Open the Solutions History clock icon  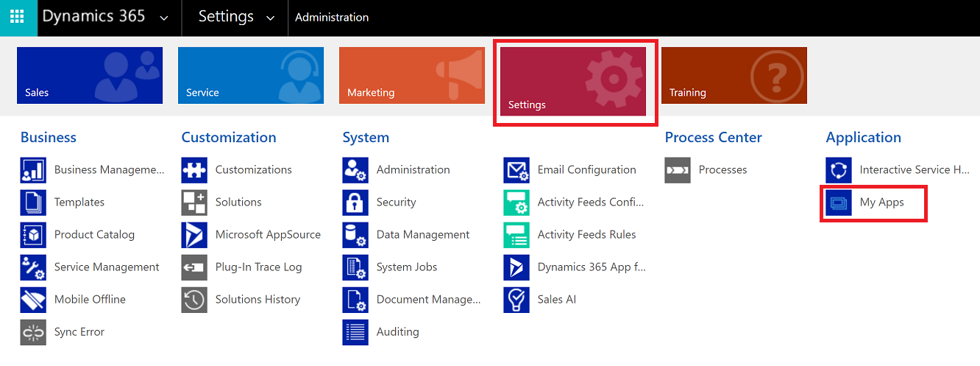pos(194,300)
